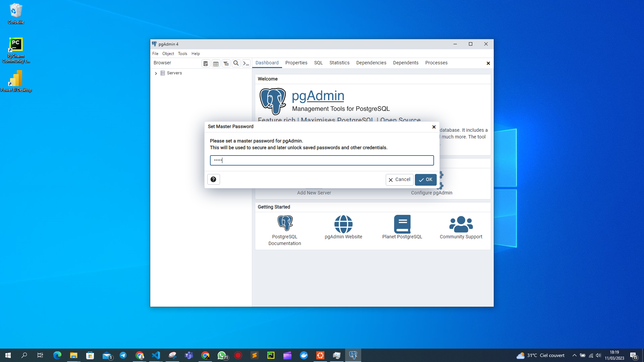The image size is (644, 362).
Task: Click the View Data table icon
Action: 216,63
